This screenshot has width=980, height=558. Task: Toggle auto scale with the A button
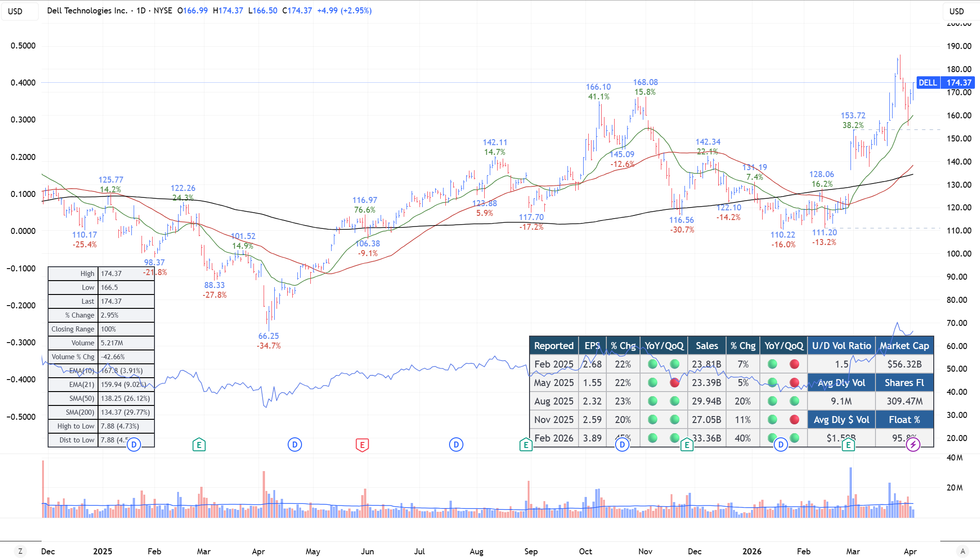tap(962, 551)
